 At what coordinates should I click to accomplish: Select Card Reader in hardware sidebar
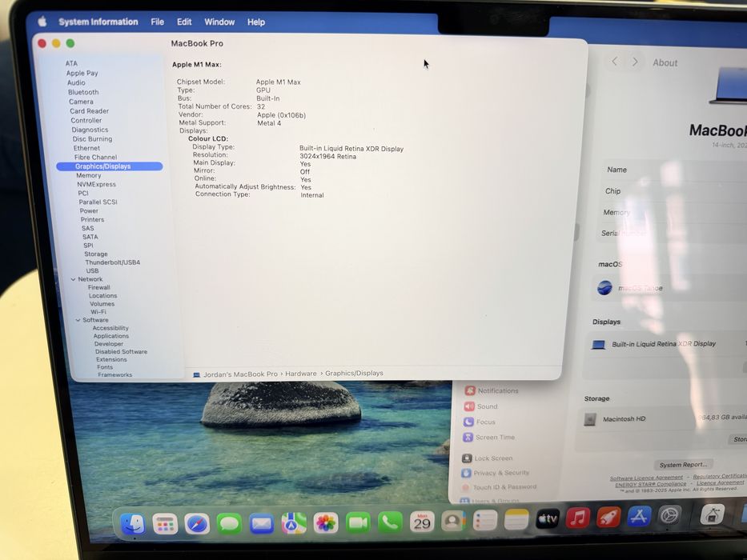pos(89,111)
